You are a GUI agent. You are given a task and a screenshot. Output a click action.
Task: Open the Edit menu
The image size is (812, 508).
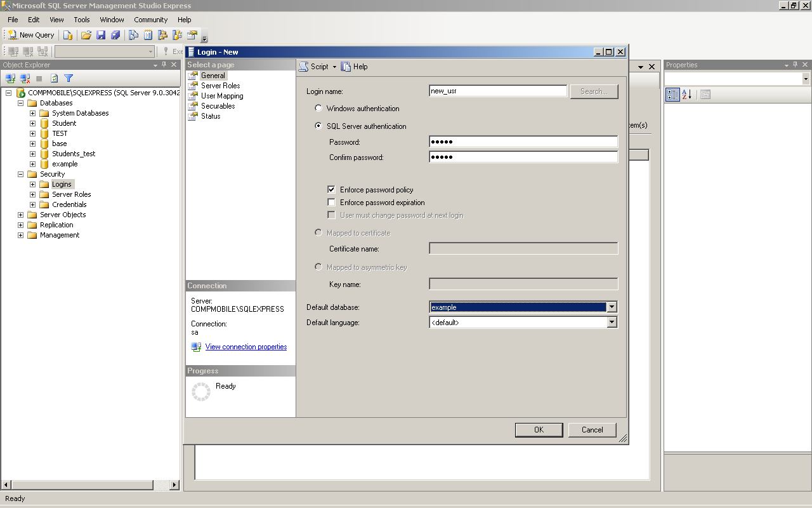point(34,20)
